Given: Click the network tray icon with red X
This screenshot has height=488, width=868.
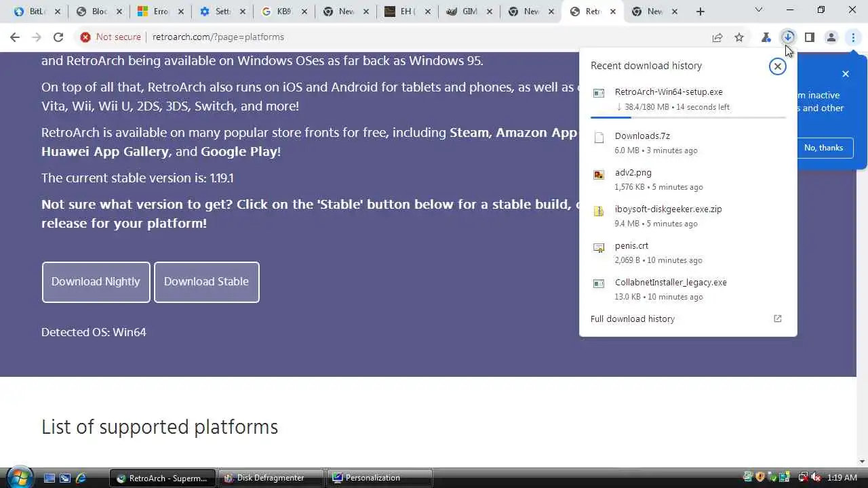Looking at the screenshot, I should click(802, 478).
